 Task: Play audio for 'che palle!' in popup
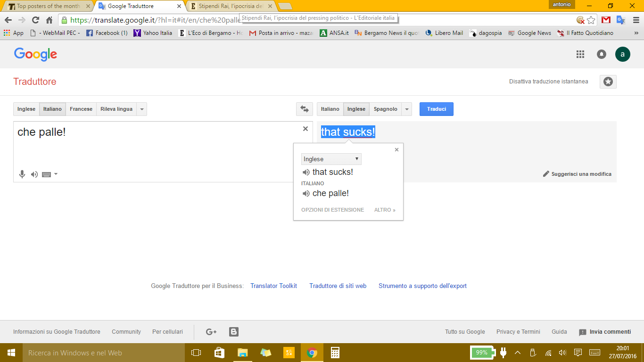tap(306, 194)
